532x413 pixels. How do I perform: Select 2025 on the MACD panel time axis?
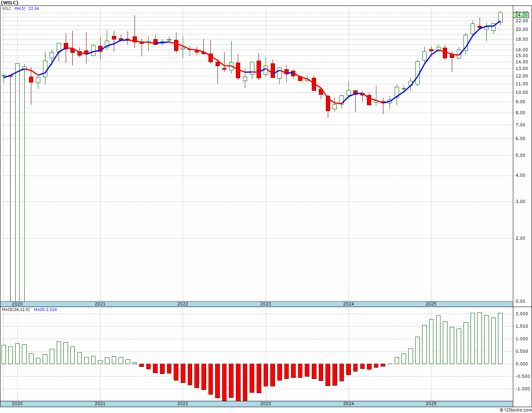[x=431, y=404]
